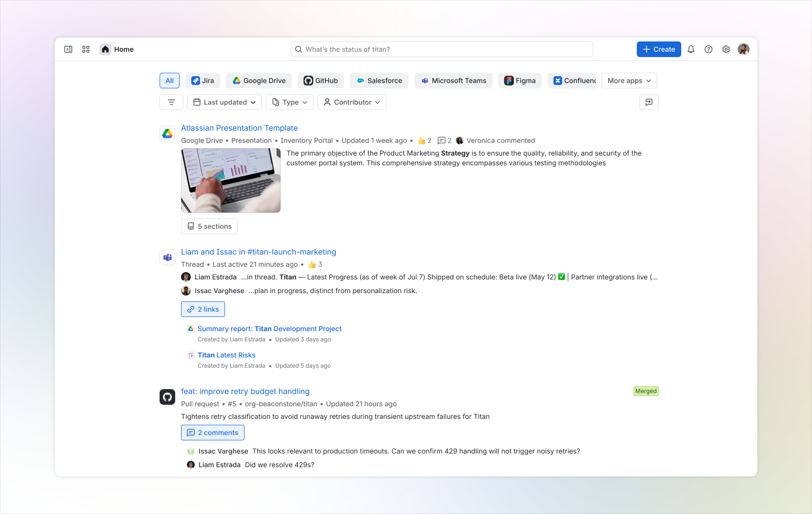
Task: Click the Create button
Action: tap(659, 49)
